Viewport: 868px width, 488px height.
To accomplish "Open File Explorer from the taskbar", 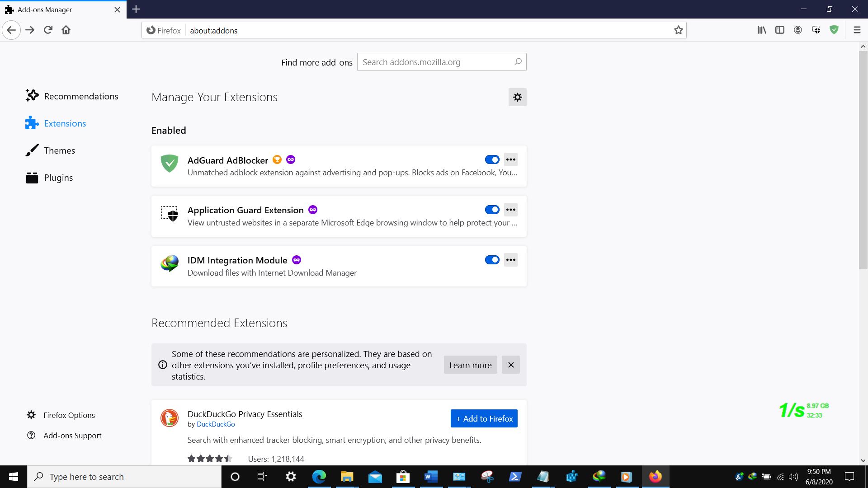I will point(347,477).
